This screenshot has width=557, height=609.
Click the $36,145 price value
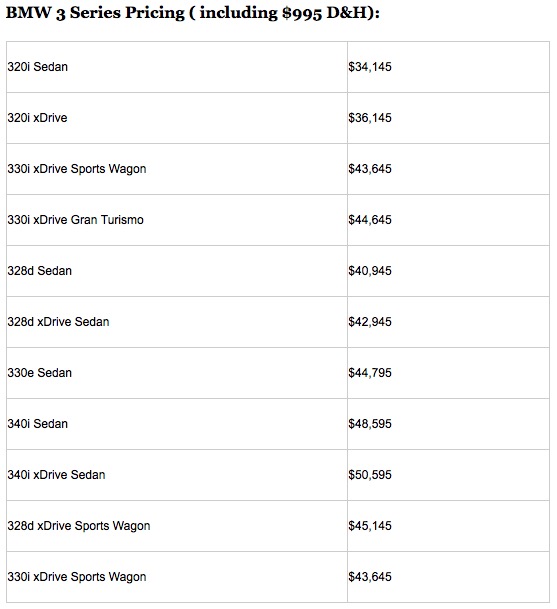point(370,118)
